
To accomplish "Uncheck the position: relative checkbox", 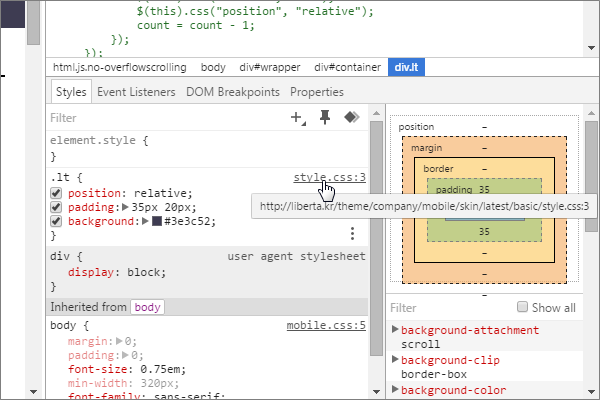I will [56, 193].
